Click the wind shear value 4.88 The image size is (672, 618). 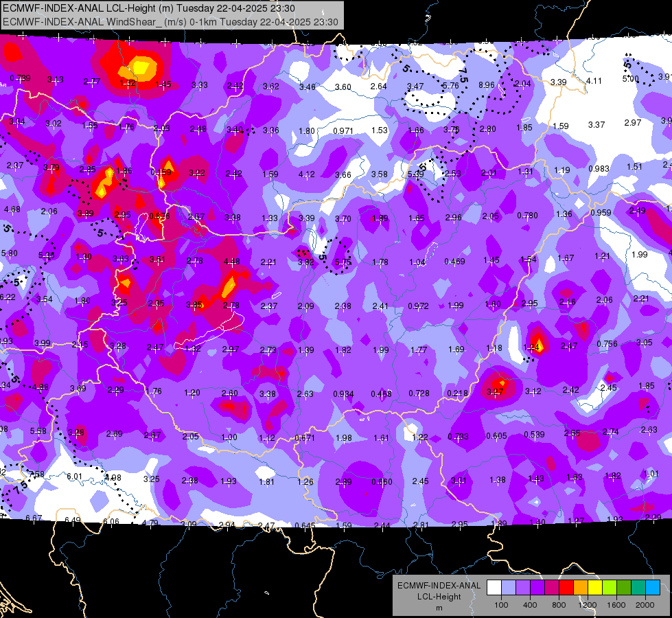[40, 387]
